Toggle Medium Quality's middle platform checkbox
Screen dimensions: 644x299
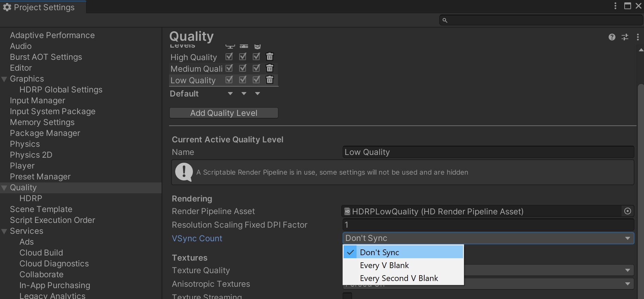click(x=243, y=68)
